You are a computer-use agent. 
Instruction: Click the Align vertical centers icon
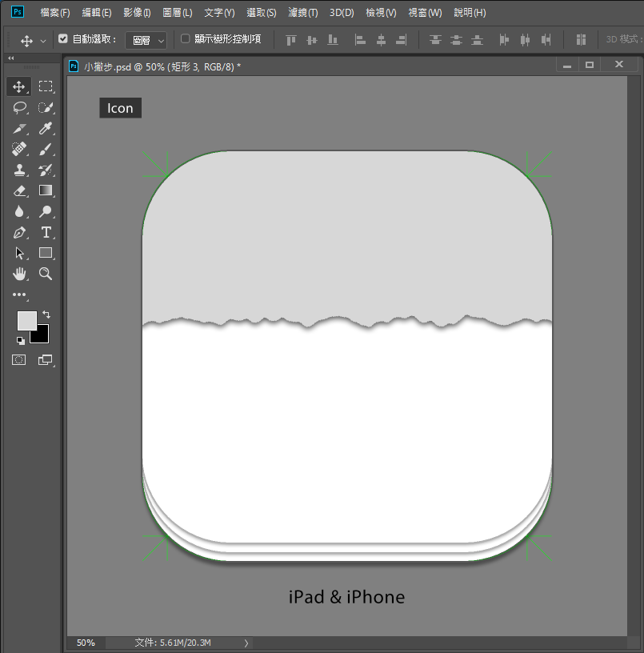point(312,40)
